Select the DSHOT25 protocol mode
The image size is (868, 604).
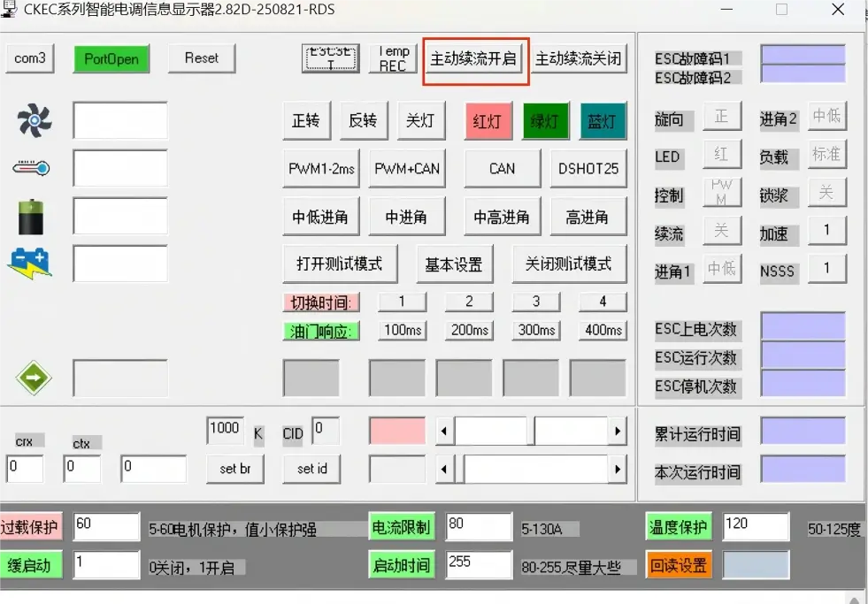pyautogui.click(x=588, y=169)
